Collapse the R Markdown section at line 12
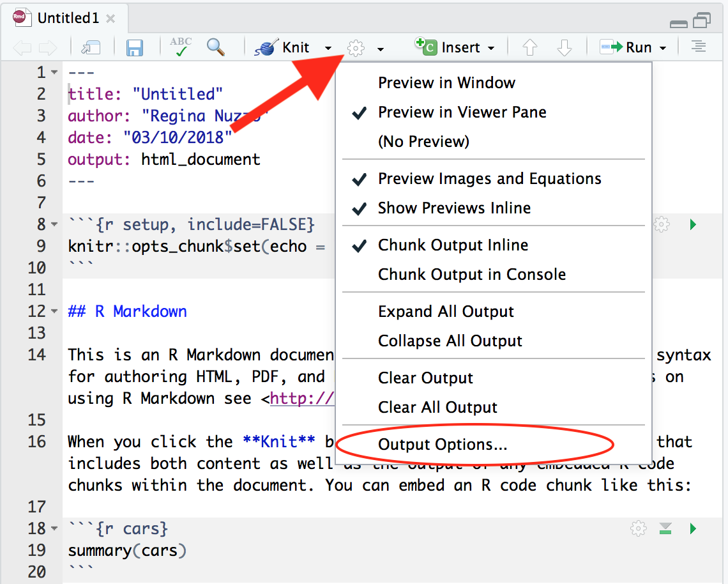This screenshot has width=728, height=584. (x=54, y=311)
